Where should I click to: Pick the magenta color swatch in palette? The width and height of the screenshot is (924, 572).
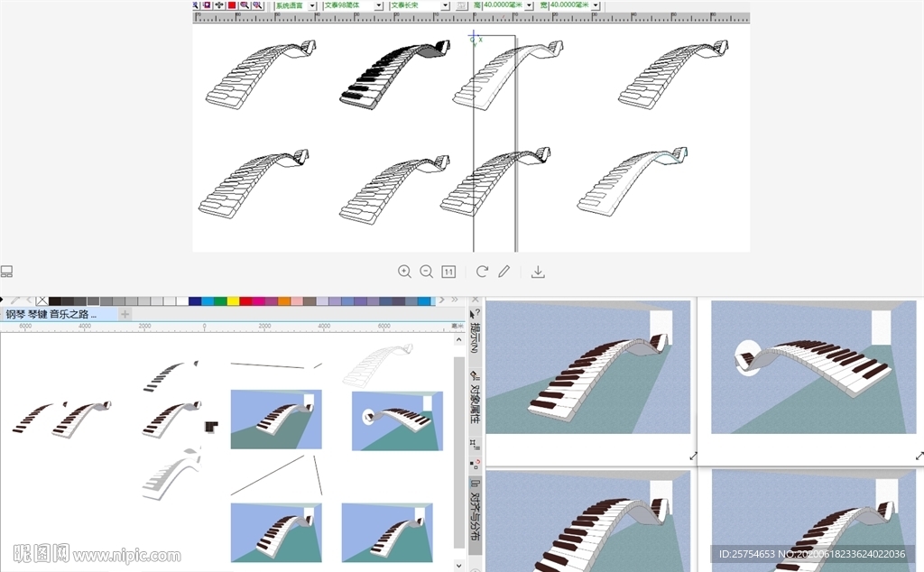click(x=259, y=301)
